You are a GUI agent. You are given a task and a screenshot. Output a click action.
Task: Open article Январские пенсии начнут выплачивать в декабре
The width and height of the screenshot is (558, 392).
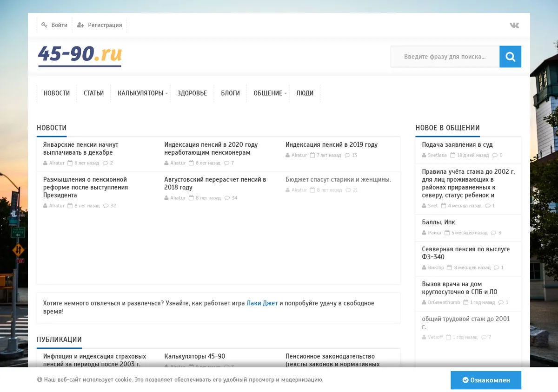click(x=81, y=149)
